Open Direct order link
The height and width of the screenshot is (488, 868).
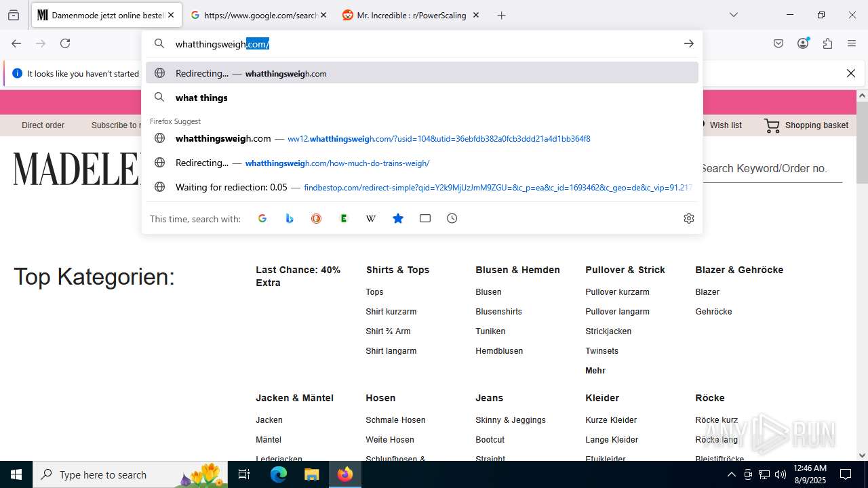point(43,125)
